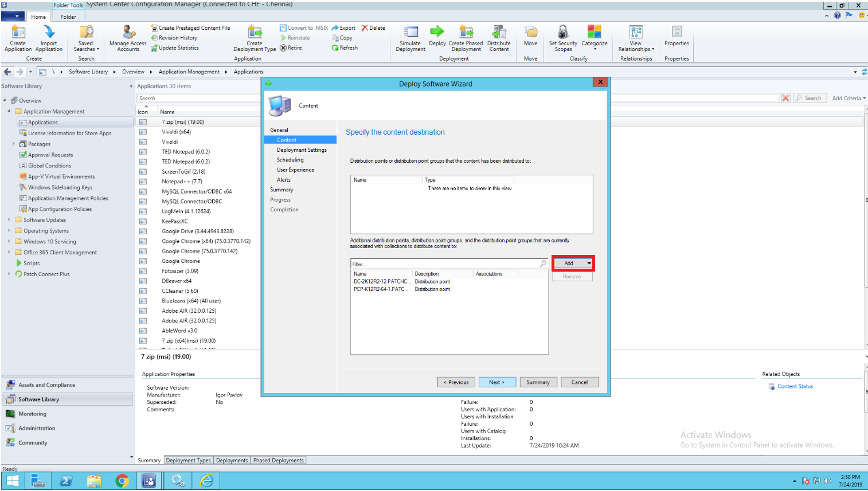The width and height of the screenshot is (868, 491).
Task: Switch to the Folder ribbon tab
Action: (x=68, y=17)
